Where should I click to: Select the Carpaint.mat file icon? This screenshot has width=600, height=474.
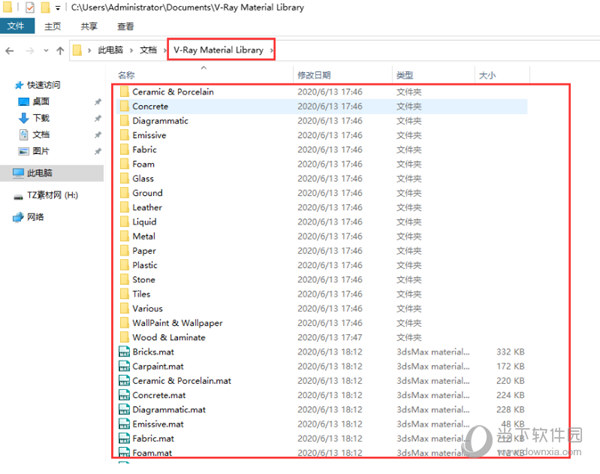pyautogui.click(x=124, y=366)
